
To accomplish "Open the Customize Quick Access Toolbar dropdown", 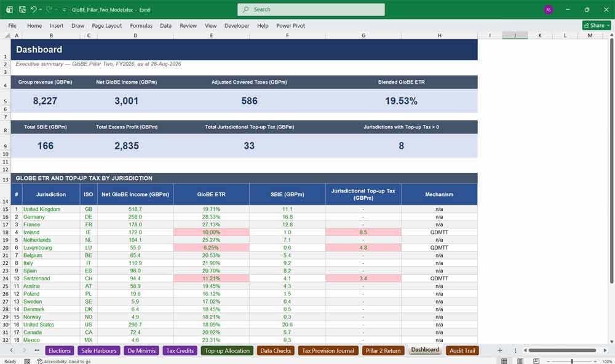I will [64, 10].
